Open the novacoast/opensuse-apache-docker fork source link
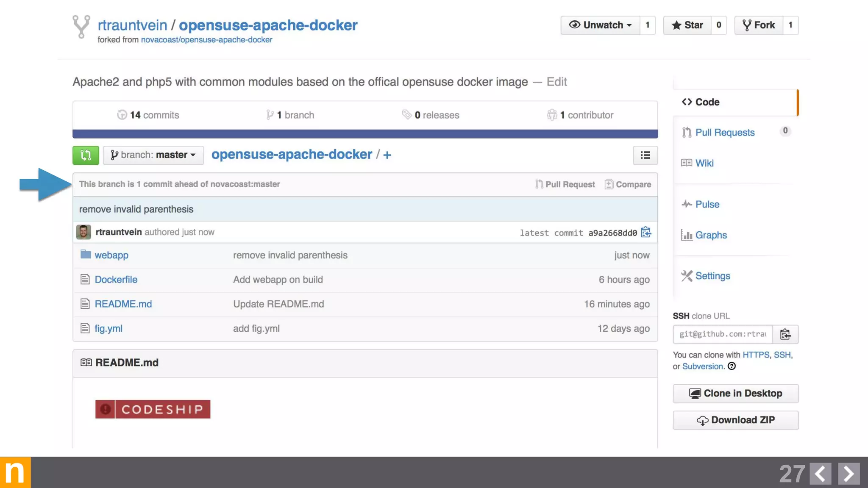868x488 pixels. coord(206,40)
